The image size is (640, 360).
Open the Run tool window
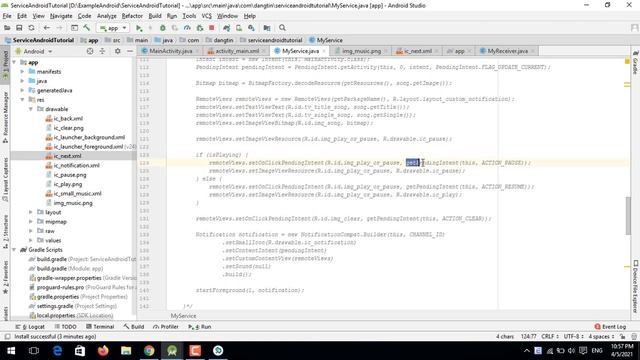200,327
